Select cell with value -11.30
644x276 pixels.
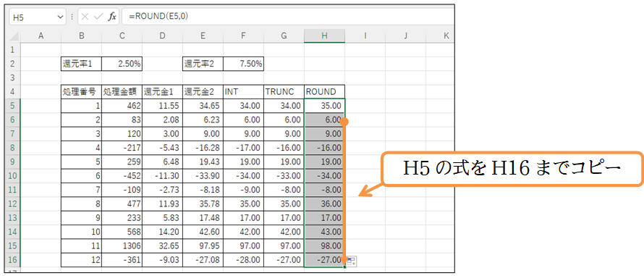pyautogui.click(x=163, y=175)
